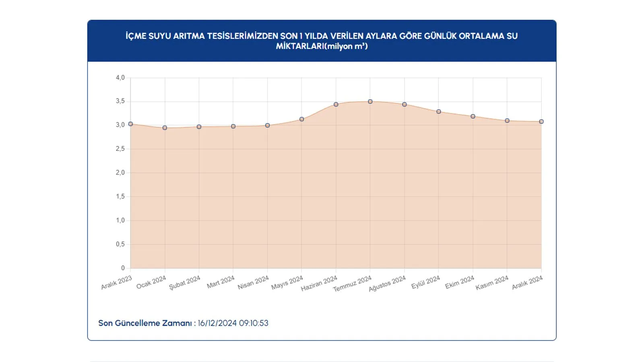This screenshot has width=644, height=362.
Task: Click the 'Eylül 2024' axis label
Action: pos(425,282)
